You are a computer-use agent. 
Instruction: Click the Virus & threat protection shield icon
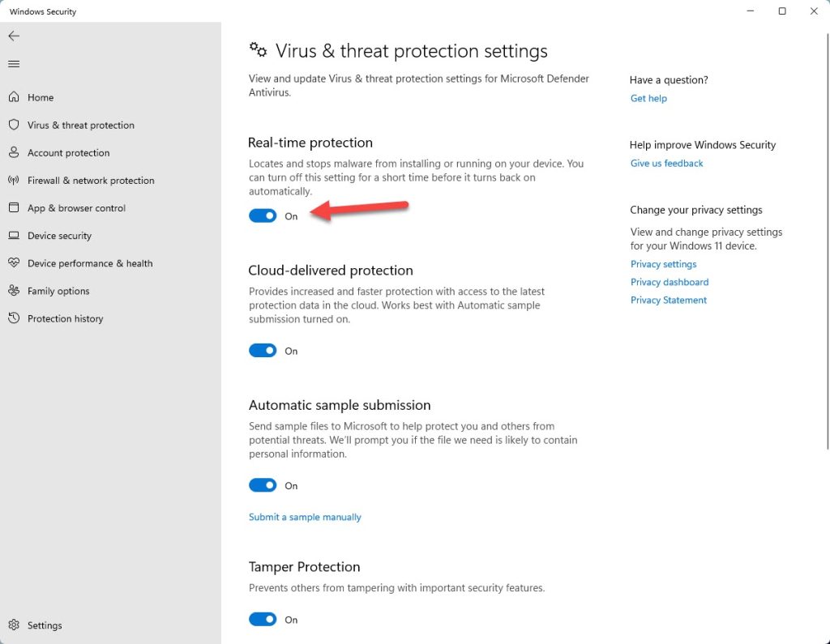14,125
